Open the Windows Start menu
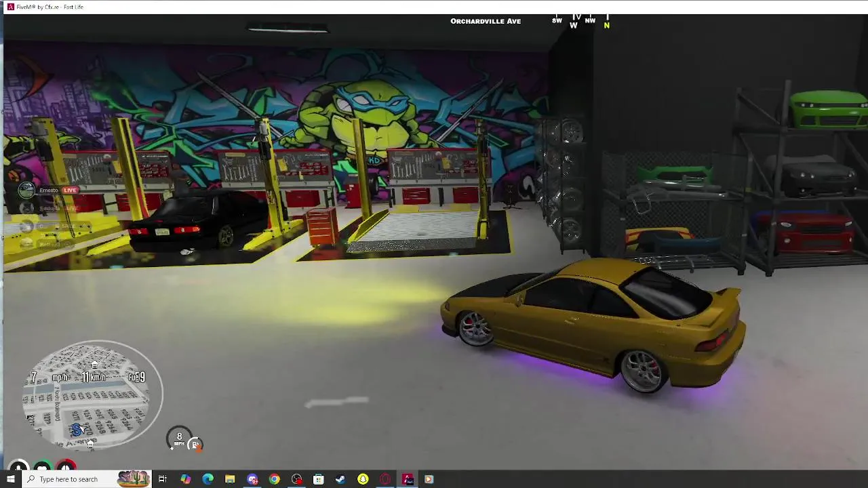Screen dimensions: 868x488 coord(10,479)
